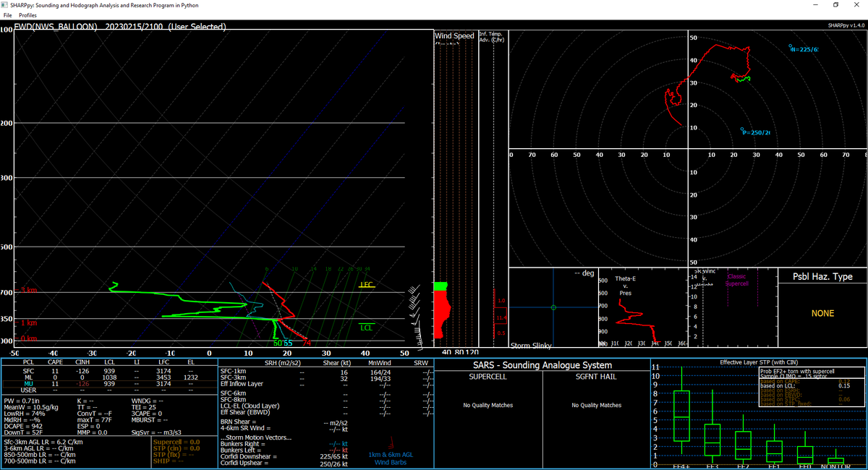Click the Corfidi Downshear line

[x=284, y=457]
